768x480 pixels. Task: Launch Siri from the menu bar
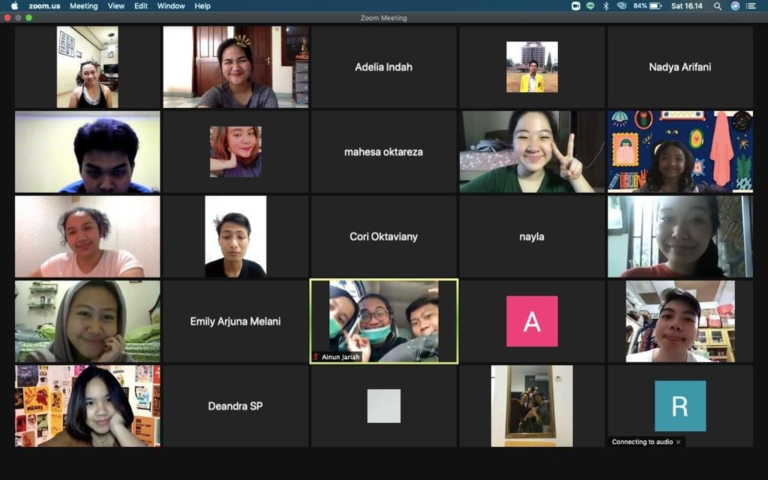[x=735, y=6]
